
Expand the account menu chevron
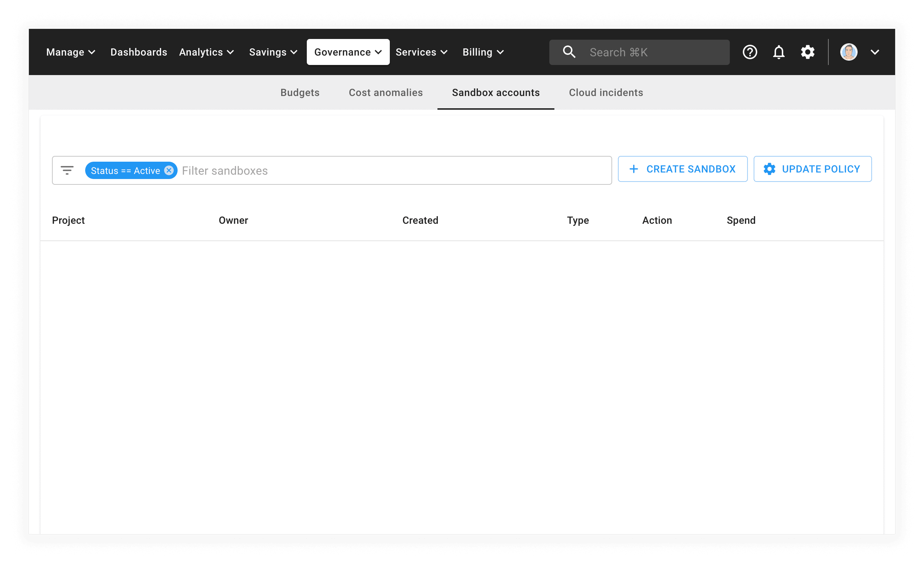tap(875, 52)
